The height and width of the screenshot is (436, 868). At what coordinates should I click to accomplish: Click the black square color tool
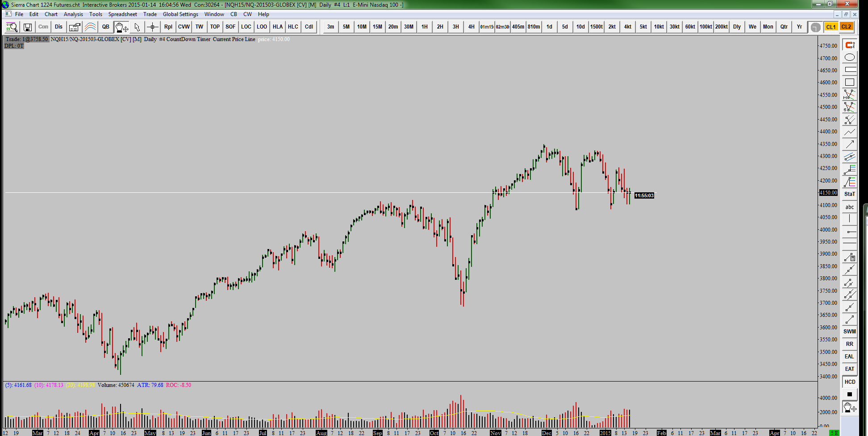coord(850,394)
